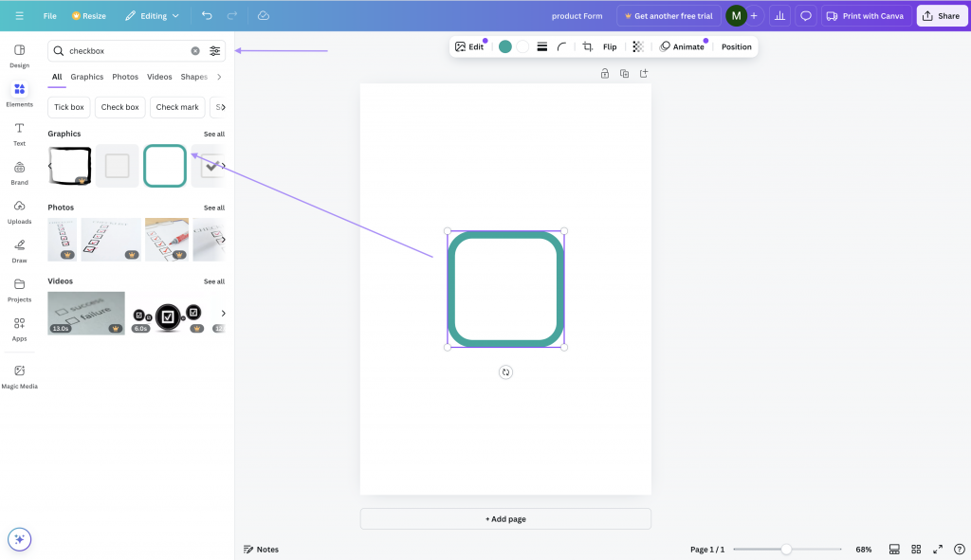Click See all next to Graphics

(x=213, y=134)
